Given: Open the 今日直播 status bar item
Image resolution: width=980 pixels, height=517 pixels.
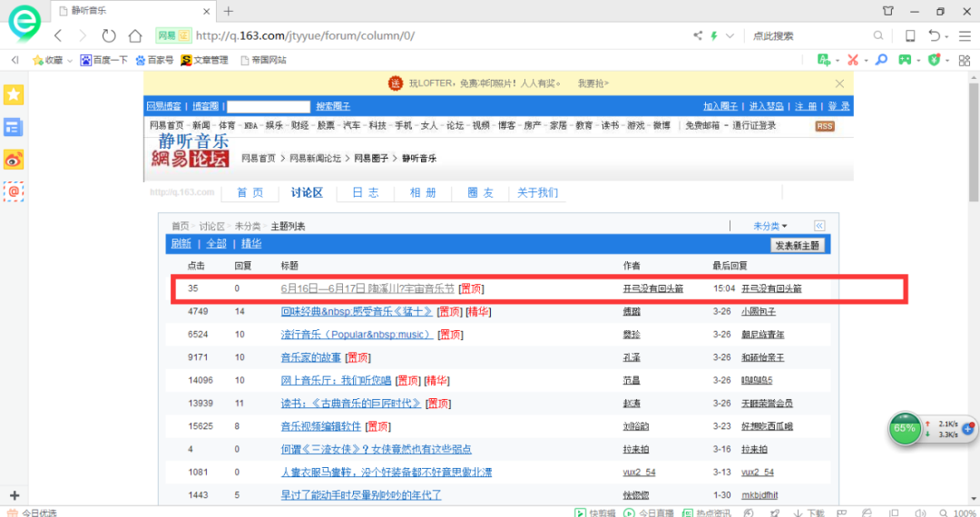Looking at the screenshot, I should coord(648,512).
